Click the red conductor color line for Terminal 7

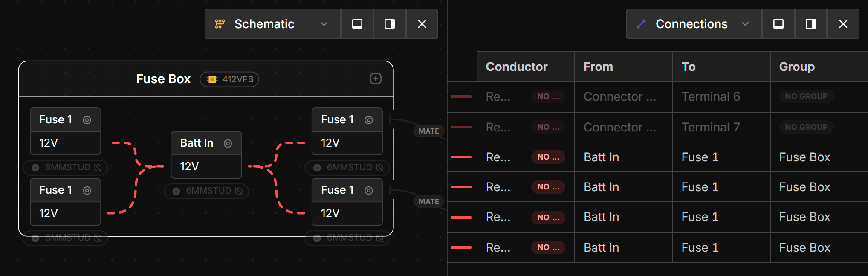point(461,127)
